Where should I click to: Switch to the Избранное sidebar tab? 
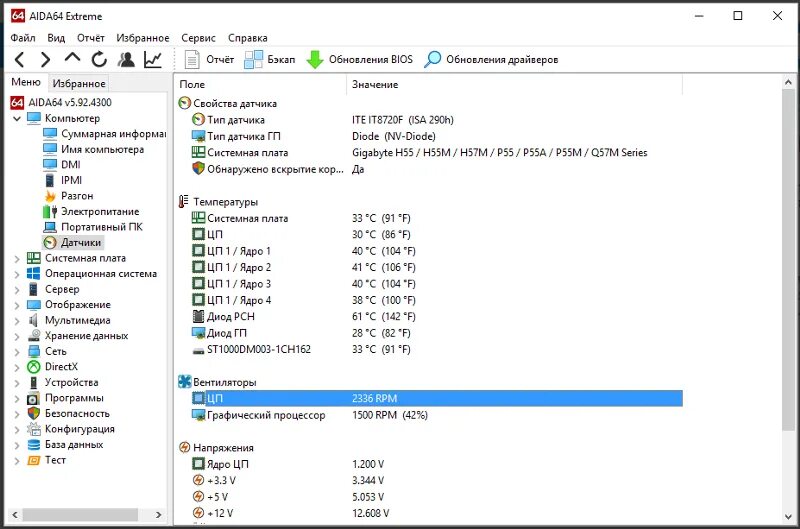tap(79, 83)
